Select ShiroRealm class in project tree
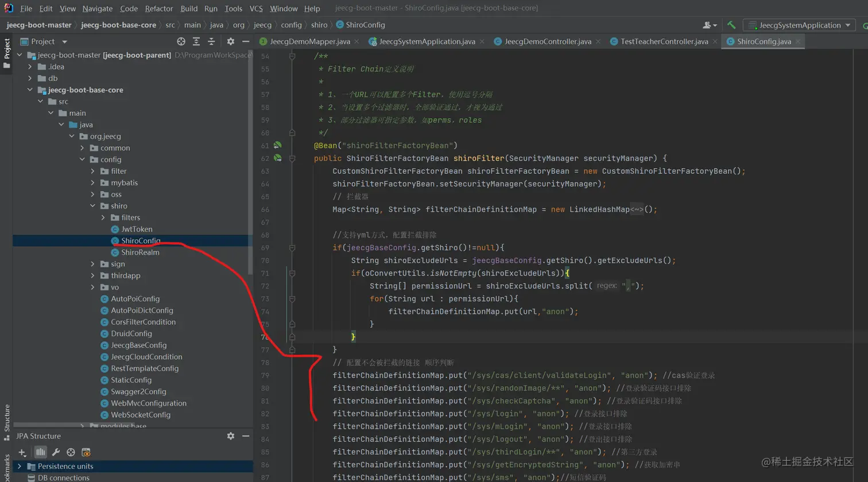 point(140,252)
